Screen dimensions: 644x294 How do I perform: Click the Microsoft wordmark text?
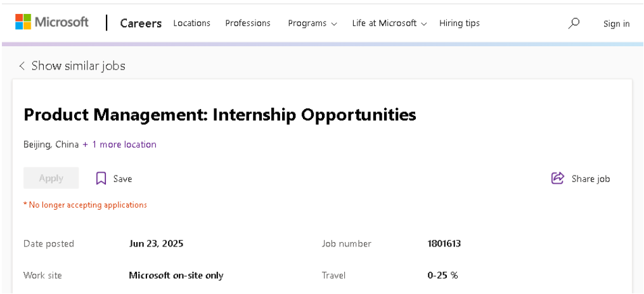pos(61,22)
